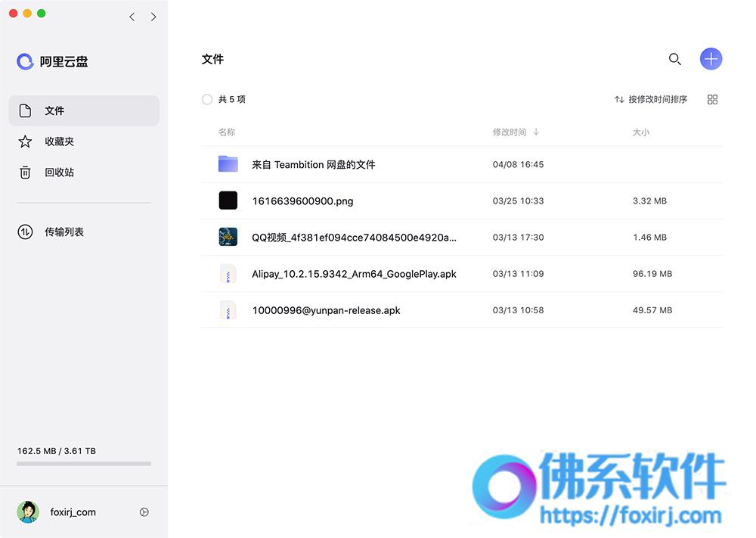Click the 3.32 MB size value

[649, 201]
